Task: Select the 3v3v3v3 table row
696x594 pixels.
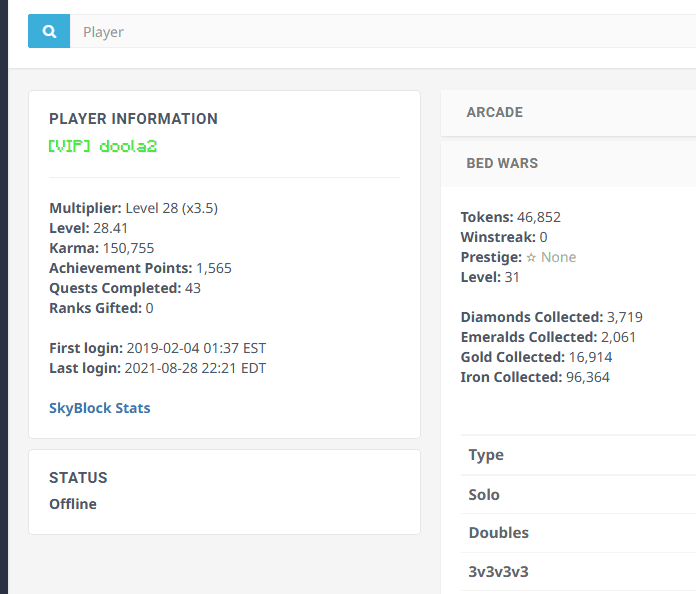Action: tap(578, 572)
